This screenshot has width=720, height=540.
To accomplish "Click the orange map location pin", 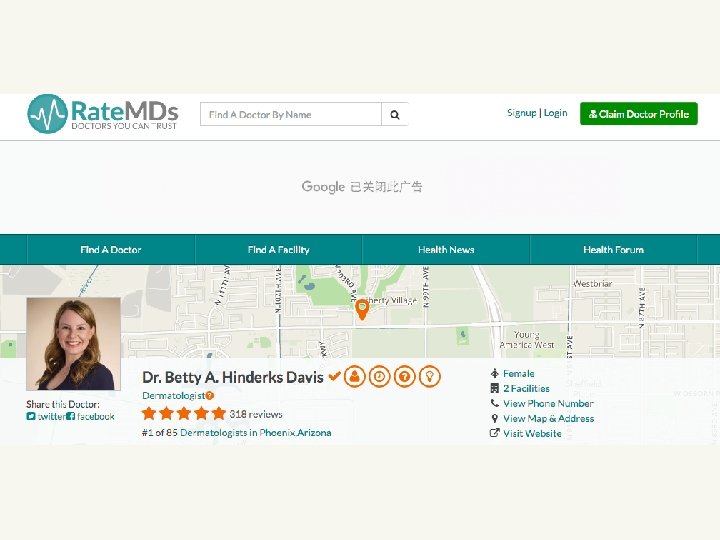I will pos(362,309).
